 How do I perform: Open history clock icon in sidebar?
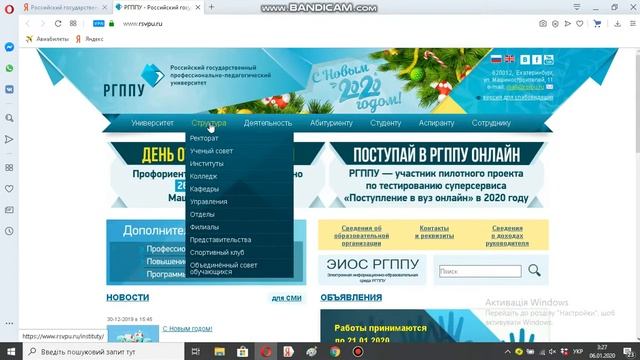click(9, 231)
